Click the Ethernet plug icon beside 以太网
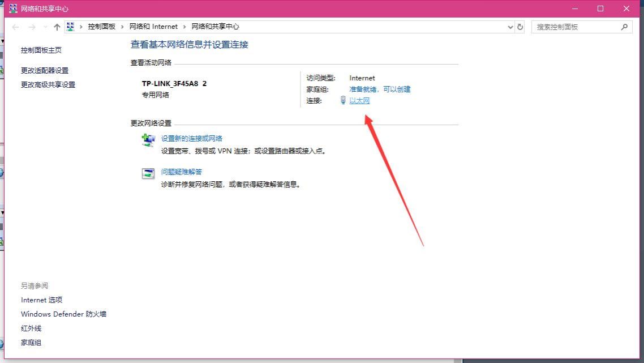 (343, 100)
